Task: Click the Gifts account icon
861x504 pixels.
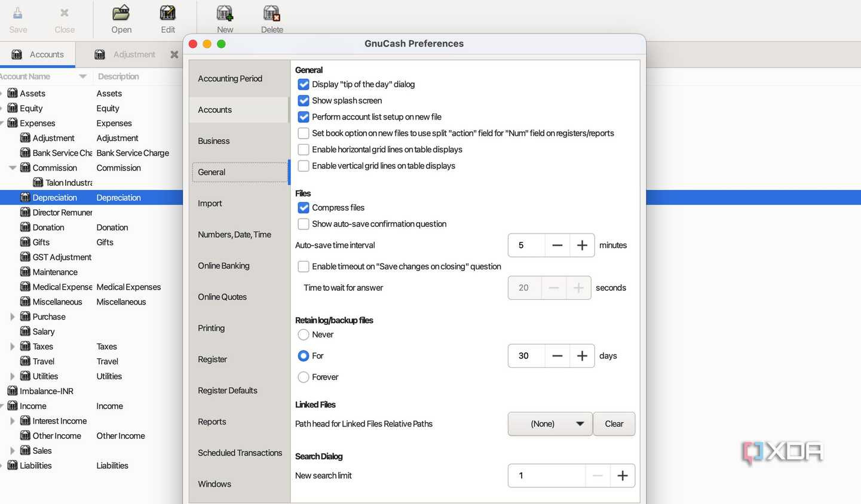Action: tap(25, 242)
